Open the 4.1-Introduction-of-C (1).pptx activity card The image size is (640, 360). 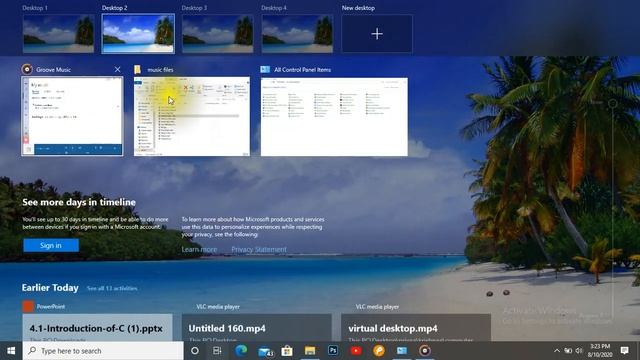[98, 327]
